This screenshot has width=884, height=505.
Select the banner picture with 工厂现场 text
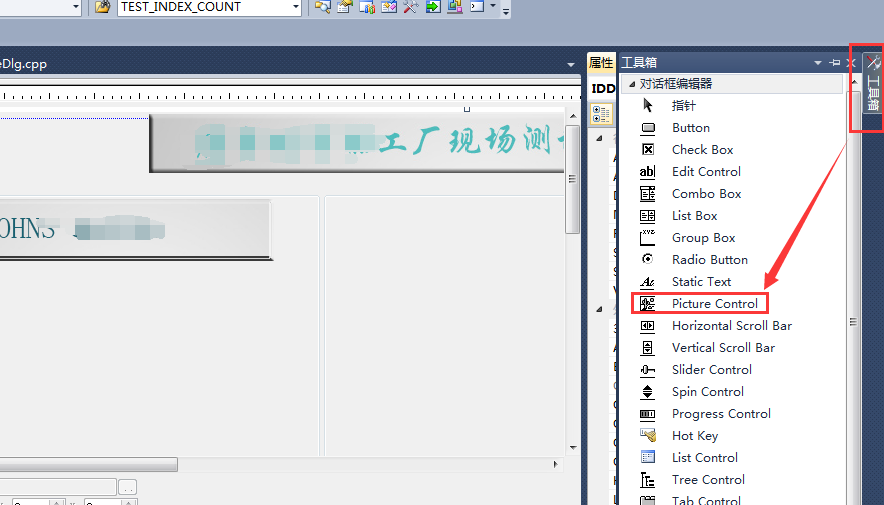click(x=357, y=143)
